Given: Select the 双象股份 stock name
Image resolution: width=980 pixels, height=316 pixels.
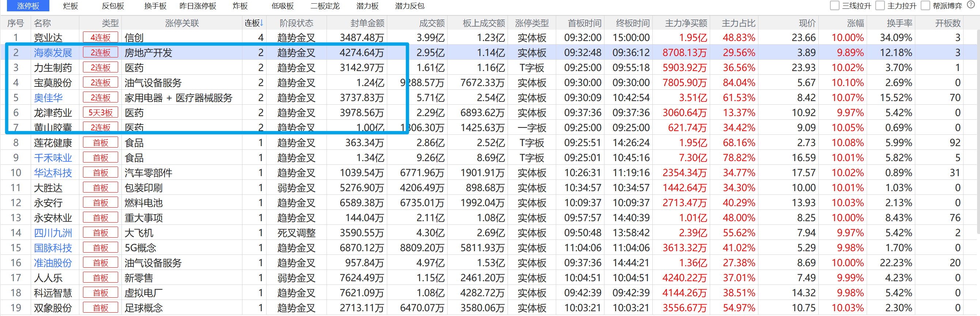Looking at the screenshot, I should tap(53, 308).
